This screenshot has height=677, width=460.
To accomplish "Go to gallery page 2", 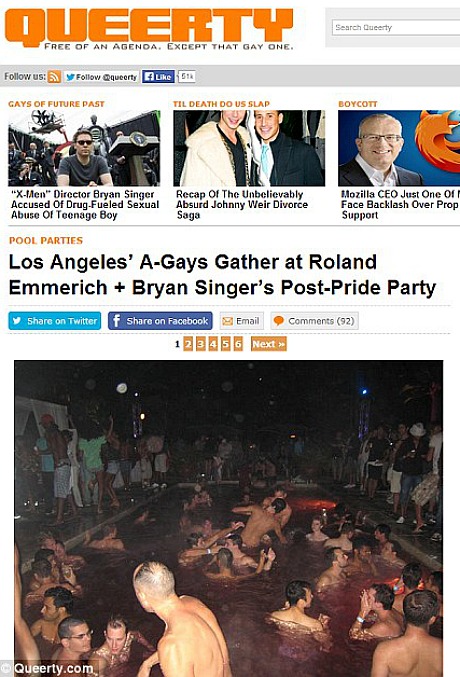I will [x=188, y=344].
